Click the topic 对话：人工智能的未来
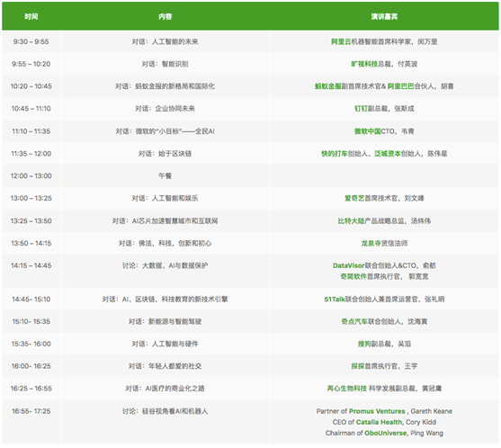 coord(165,41)
